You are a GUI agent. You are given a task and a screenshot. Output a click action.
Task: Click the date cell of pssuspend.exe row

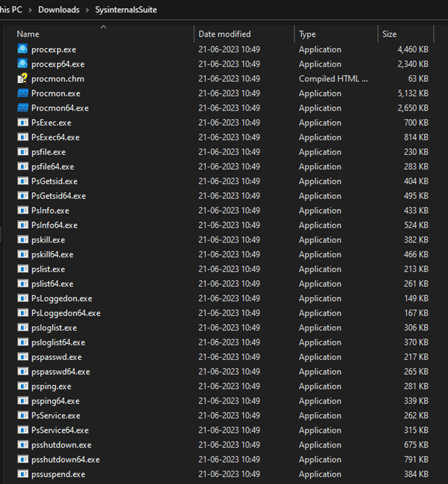[229, 474]
